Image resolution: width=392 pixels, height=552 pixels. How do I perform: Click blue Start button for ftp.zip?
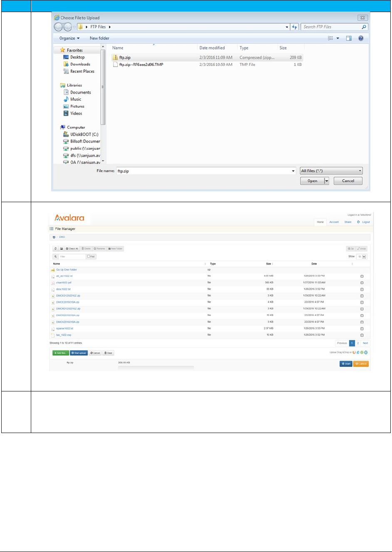point(346,364)
